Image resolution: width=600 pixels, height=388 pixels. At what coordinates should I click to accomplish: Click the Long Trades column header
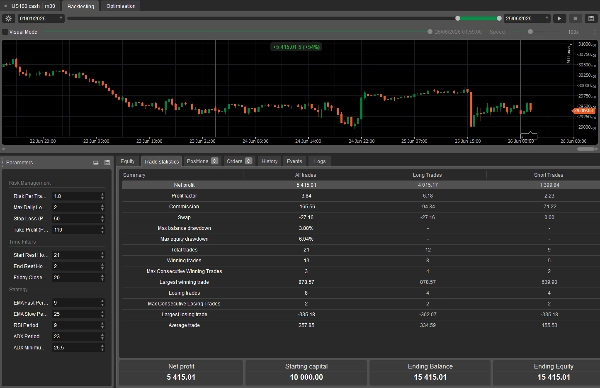427,175
